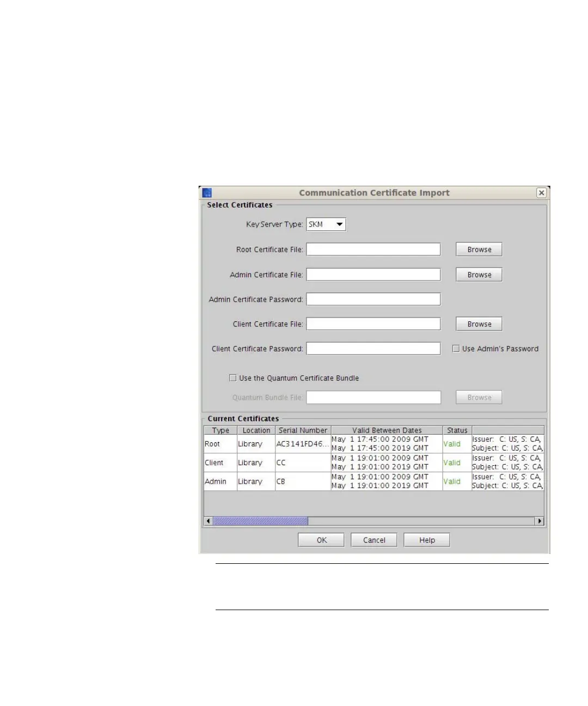The image size is (588, 706).
Task: Open the Key Server Type dropdown
Action: click(326, 224)
